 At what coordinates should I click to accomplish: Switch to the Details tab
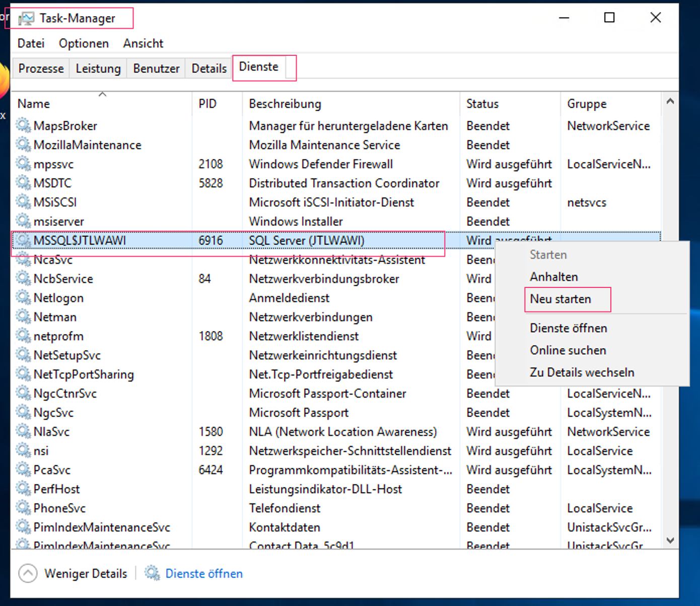(x=209, y=68)
